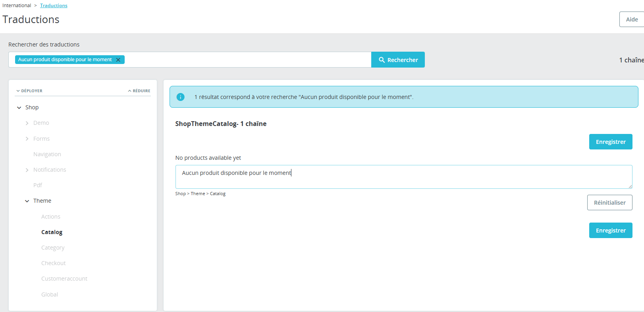
Task: Select Pdf in the translation tree
Action: click(x=38, y=185)
